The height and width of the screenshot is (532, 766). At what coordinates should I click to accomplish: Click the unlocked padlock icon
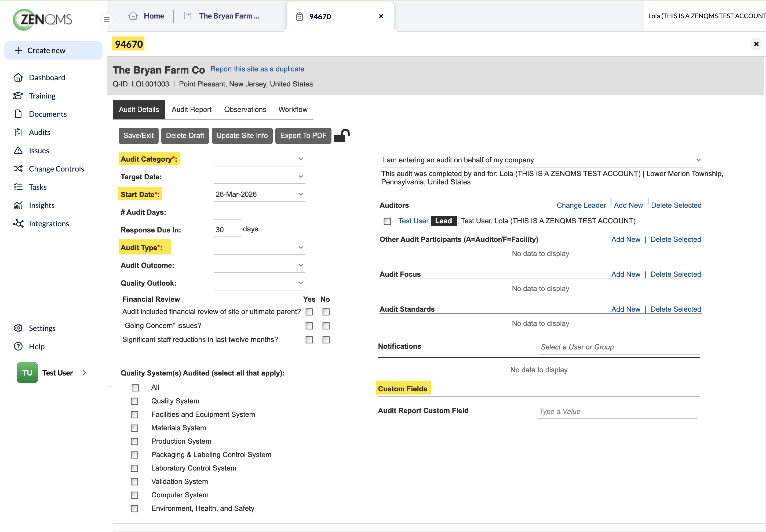(342, 135)
